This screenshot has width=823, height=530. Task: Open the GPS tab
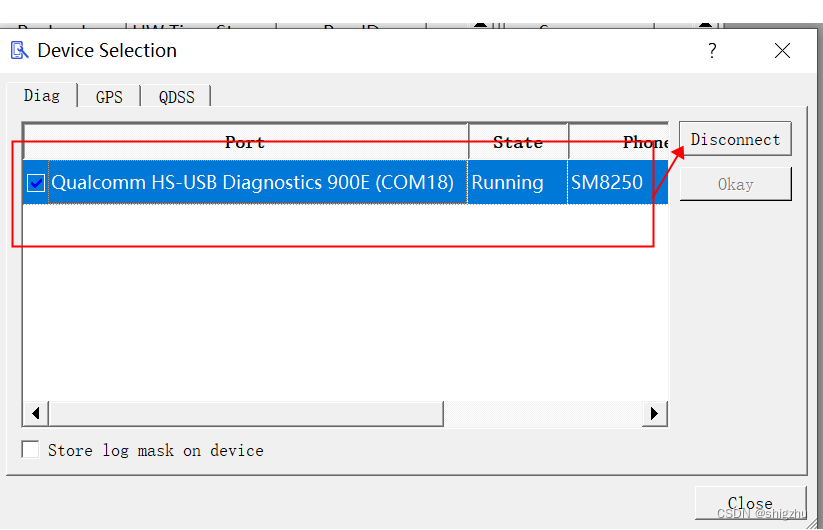tap(109, 97)
